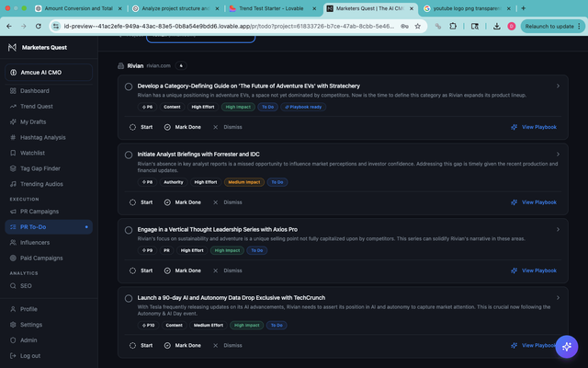Close the Marketers Quest browser tab
The width and height of the screenshot is (588, 368).
point(412,8)
